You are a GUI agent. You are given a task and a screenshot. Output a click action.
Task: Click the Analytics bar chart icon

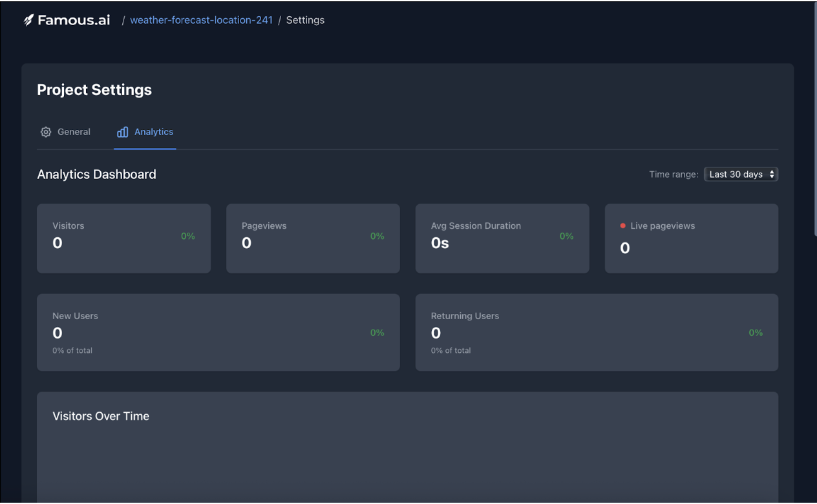point(122,132)
